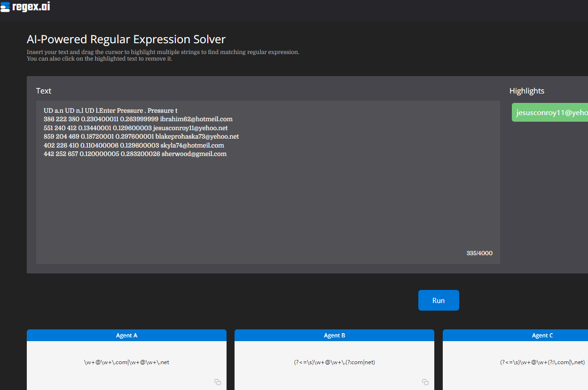588x390 pixels.
Task: Click the Highlights panel heading
Action: click(526, 91)
